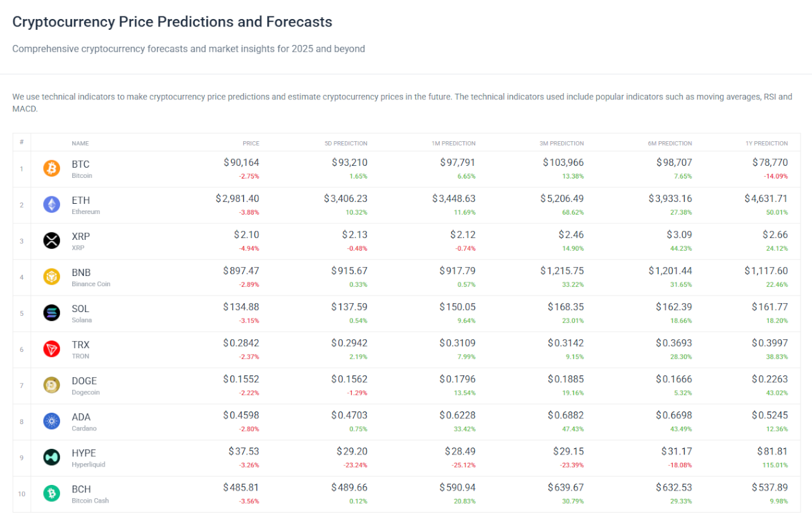Image resolution: width=812 pixels, height=514 pixels.
Task: Click the Bitcoin coin icon
Action: click(51, 168)
